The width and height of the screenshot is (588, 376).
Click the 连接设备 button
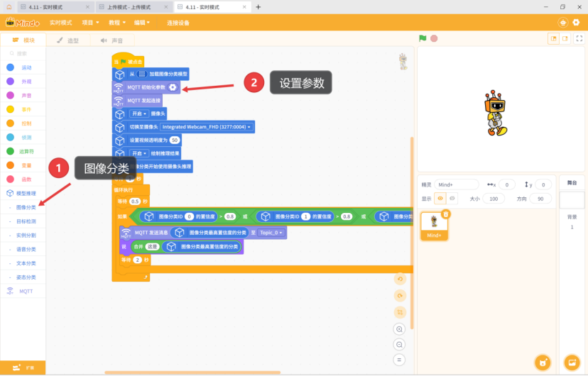(x=178, y=23)
